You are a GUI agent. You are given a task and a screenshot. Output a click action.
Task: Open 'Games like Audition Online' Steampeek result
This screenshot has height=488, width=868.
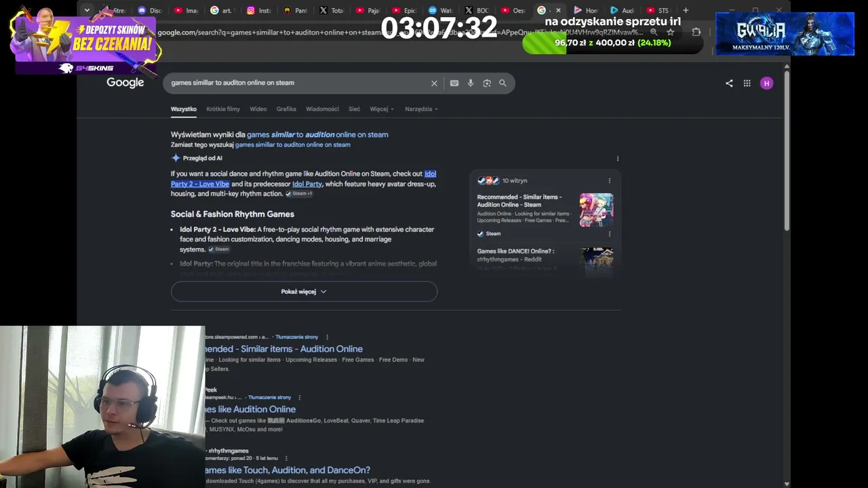point(250,409)
